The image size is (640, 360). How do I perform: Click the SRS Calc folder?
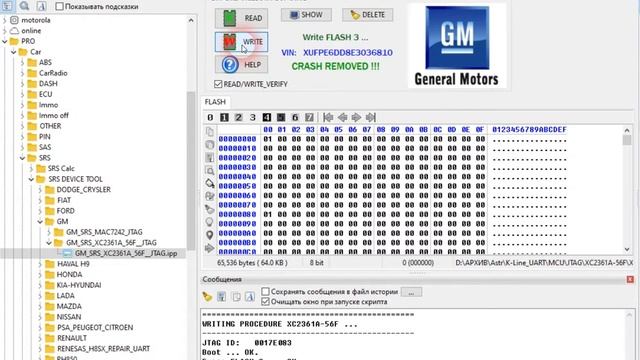tap(61, 169)
